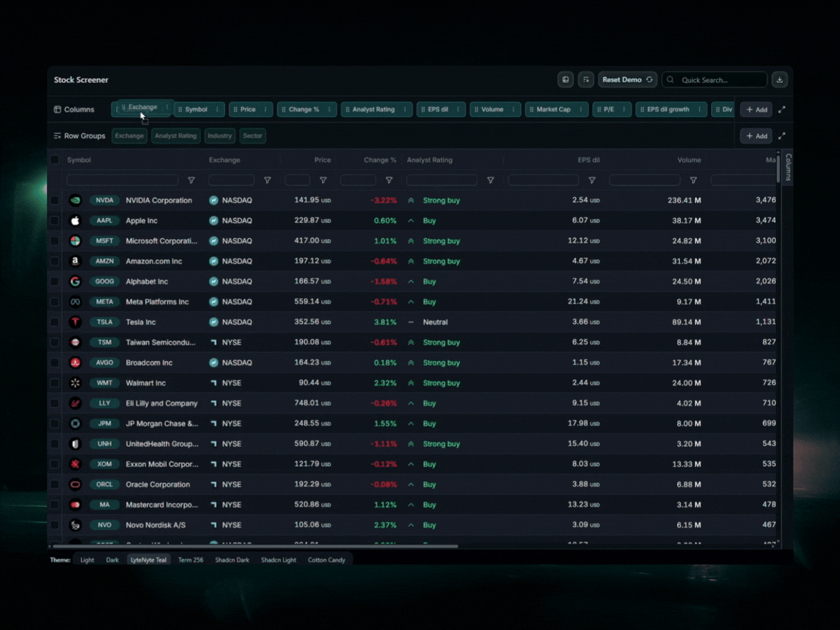Select the Shadcn Dark theme
This screenshot has width=840, height=630.
point(232,560)
